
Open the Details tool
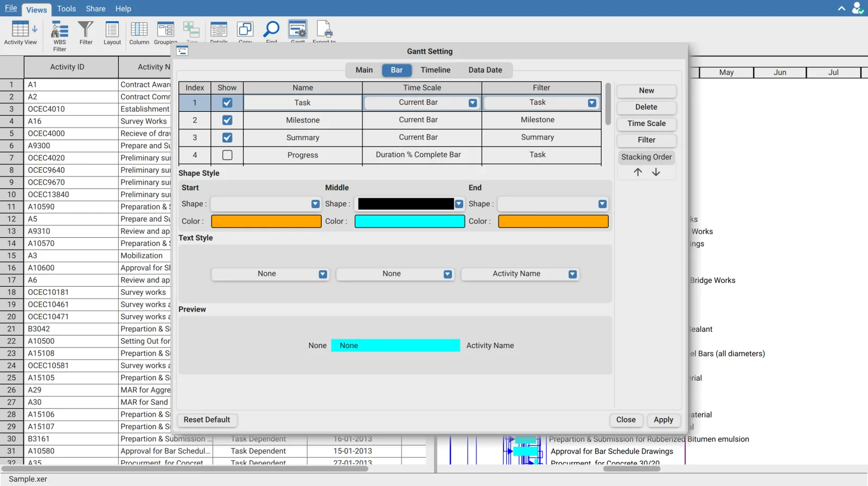219,31
